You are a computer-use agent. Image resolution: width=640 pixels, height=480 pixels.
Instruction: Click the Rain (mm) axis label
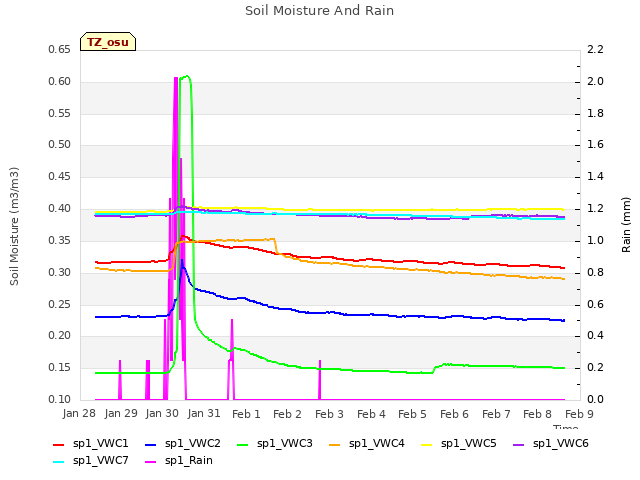[626, 225]
